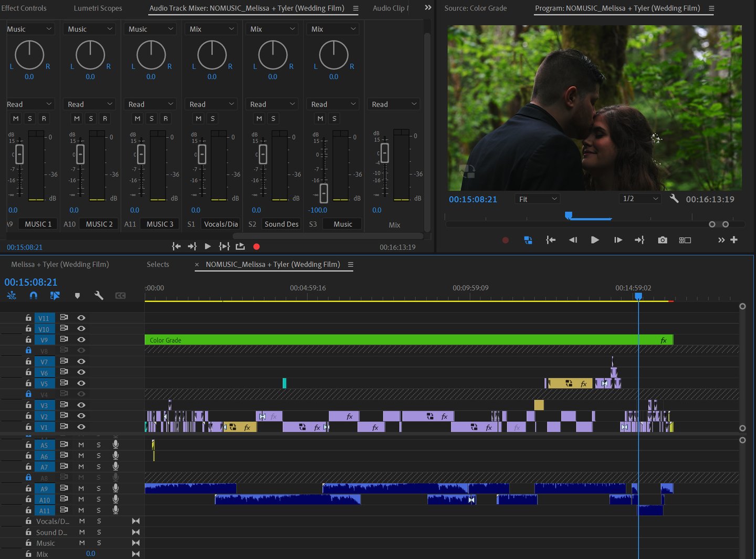Viewport: 756px width, 559px height.
Task: Open Timeline Display Settings wrench
Action: (x=99, y=295)
